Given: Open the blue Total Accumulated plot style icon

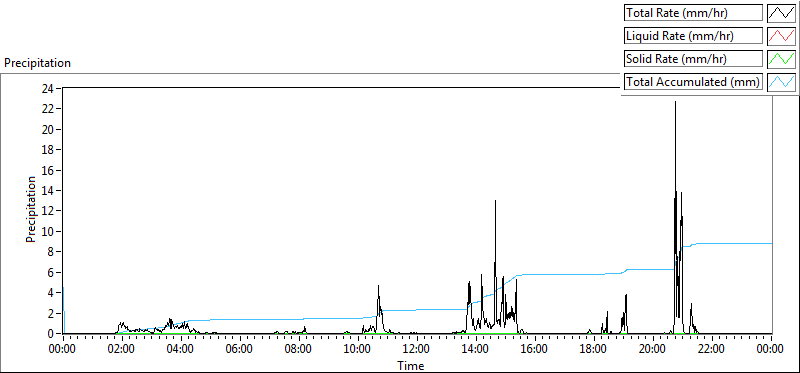Looking at the screenshot, I should point(781,82).
